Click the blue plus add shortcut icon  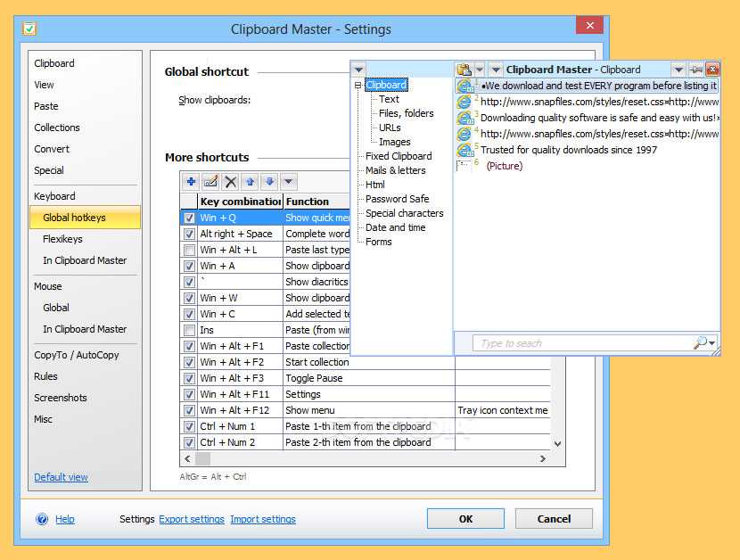tap(191, 182)
